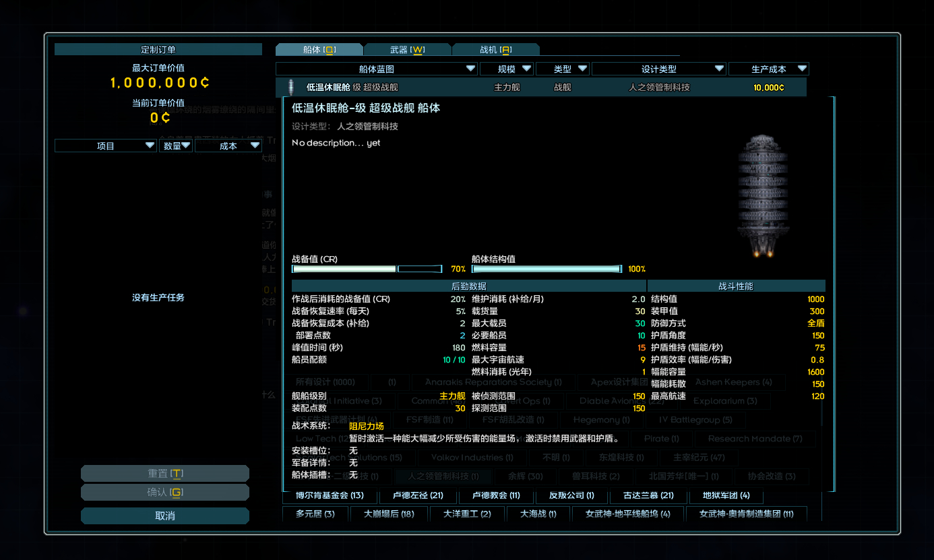Click the 重置 [T] reset button
This screenshot has height=560, width=934.
point(165,474)
